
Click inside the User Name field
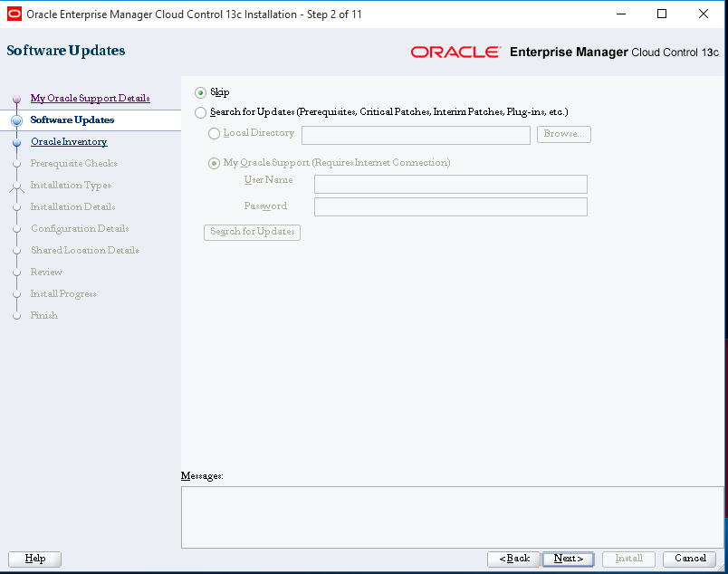click(450, 185)
